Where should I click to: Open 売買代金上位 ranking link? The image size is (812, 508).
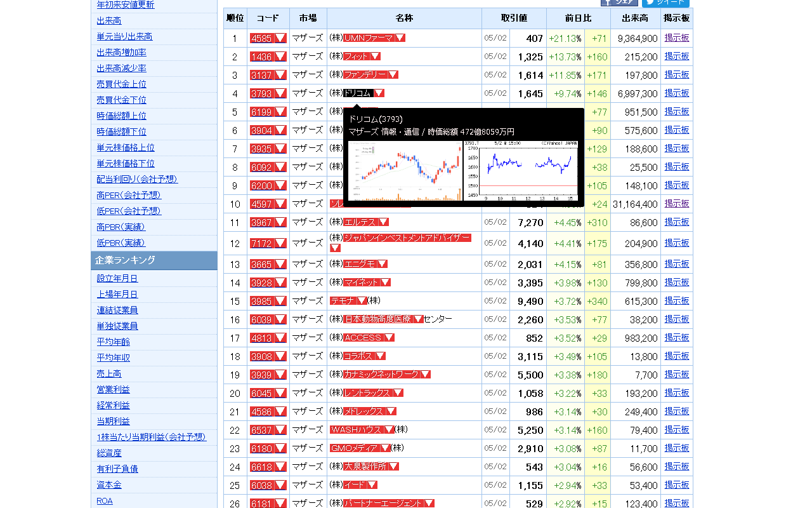tap(121, 84)
